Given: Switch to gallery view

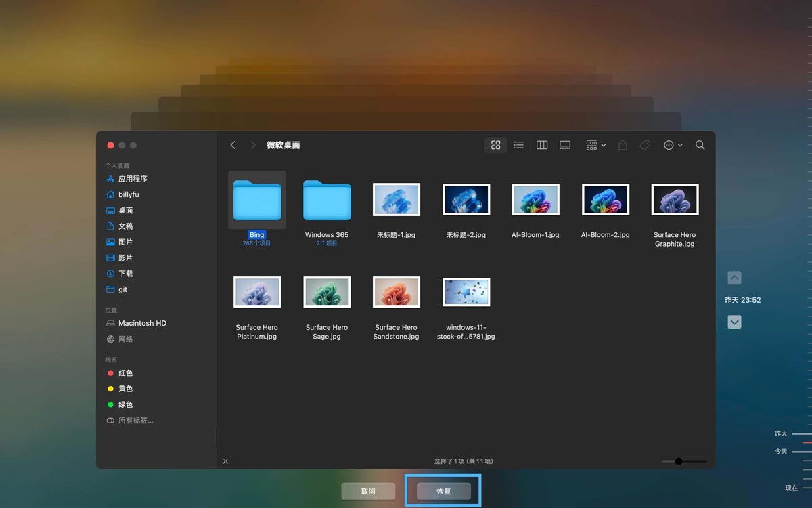Looking at the screenshot, I should [565, 145].
